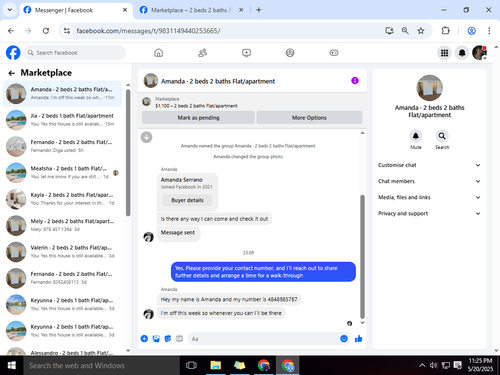Open the Friends icon in top navigation

(x=202, y=53)
